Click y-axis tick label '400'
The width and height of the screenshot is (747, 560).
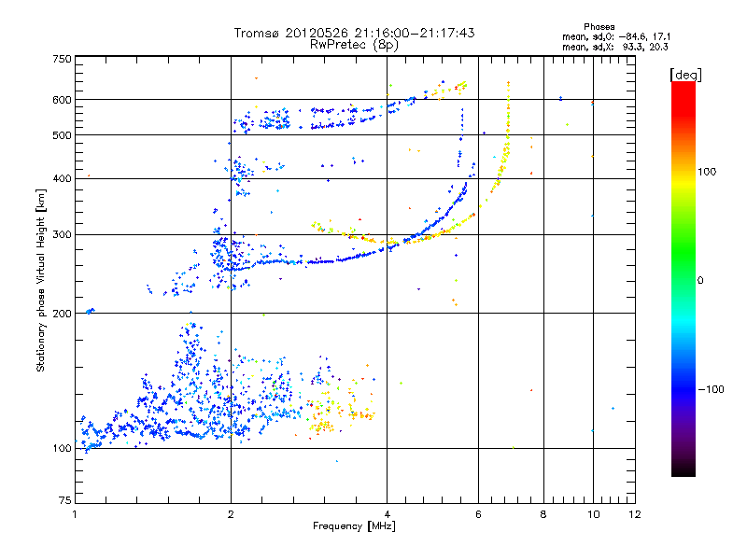pos(63,179)
